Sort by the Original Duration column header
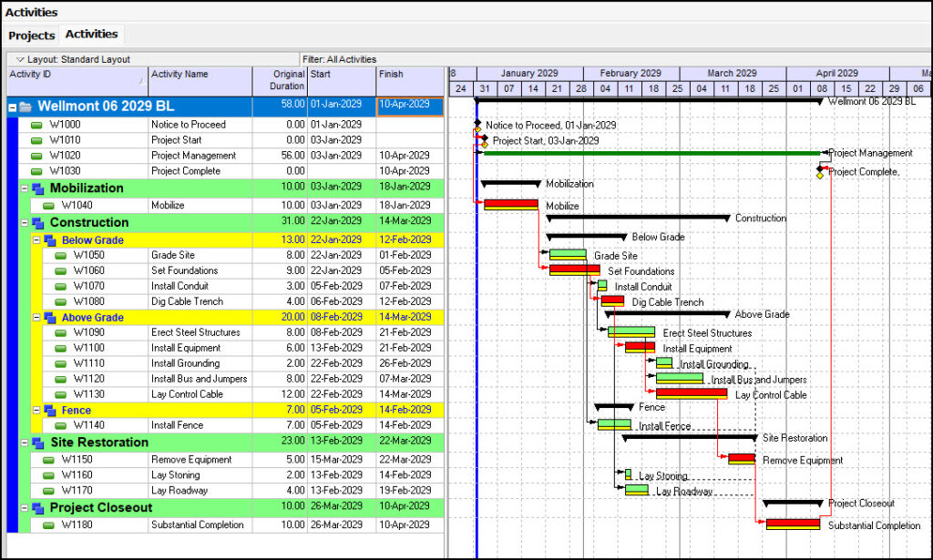The image size is (933, 560). point(281,81)
